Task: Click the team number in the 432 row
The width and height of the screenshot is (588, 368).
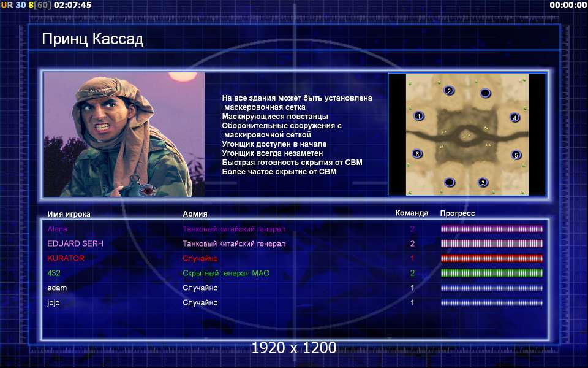Action: point(412,273)
